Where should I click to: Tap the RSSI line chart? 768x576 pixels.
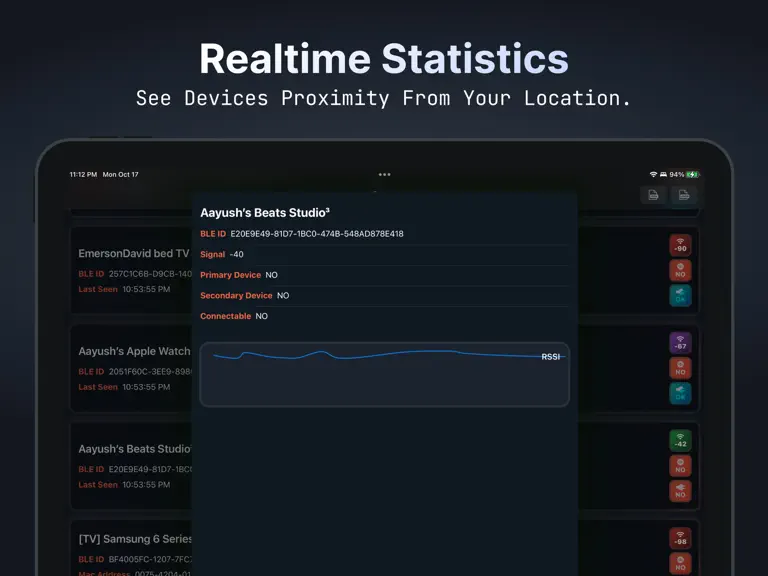(384, 374)
